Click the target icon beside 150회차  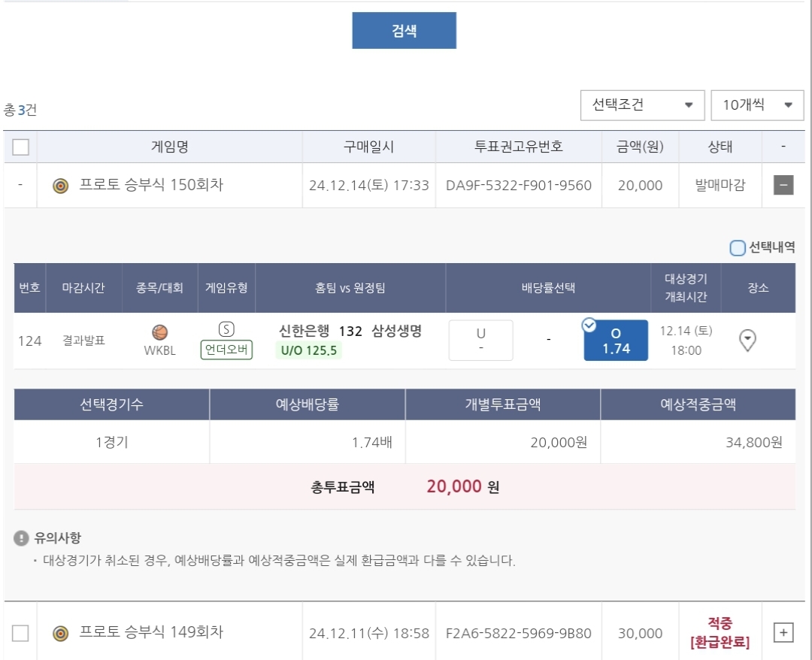point(61,186)
